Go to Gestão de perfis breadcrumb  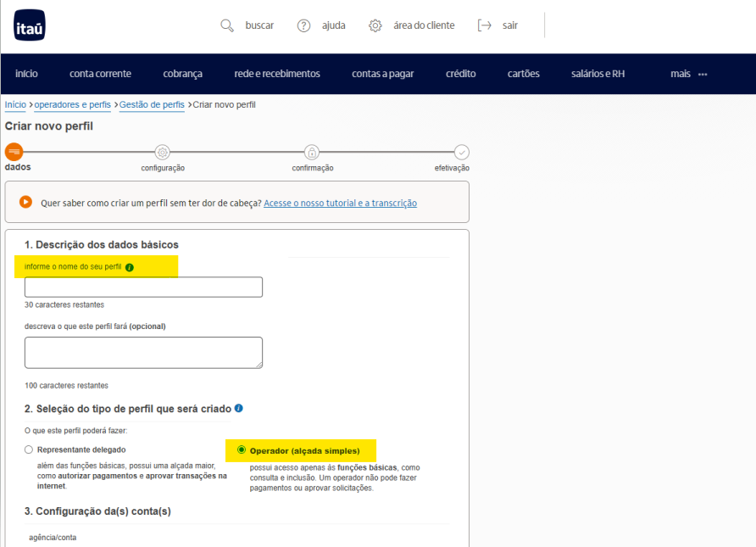[x=152, y=104]
